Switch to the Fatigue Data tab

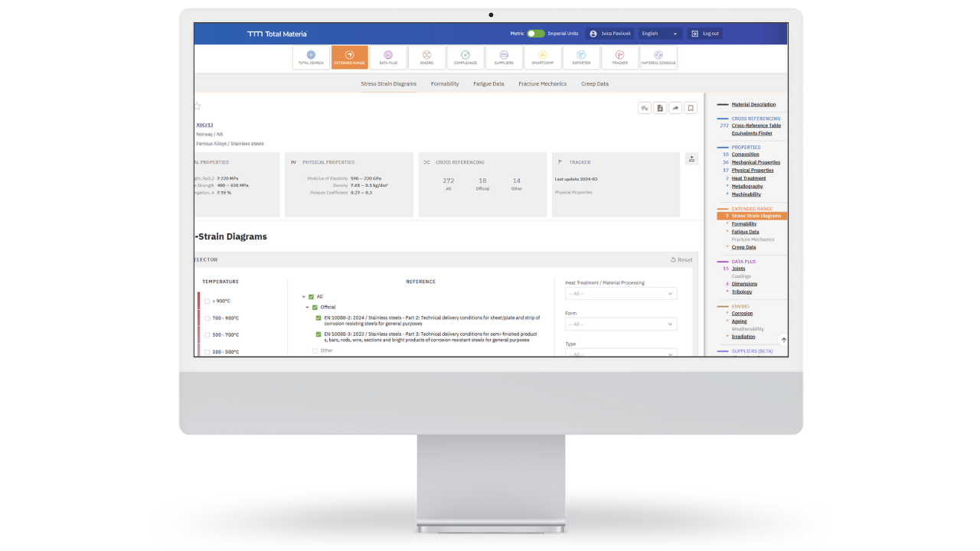pos(488,83)
